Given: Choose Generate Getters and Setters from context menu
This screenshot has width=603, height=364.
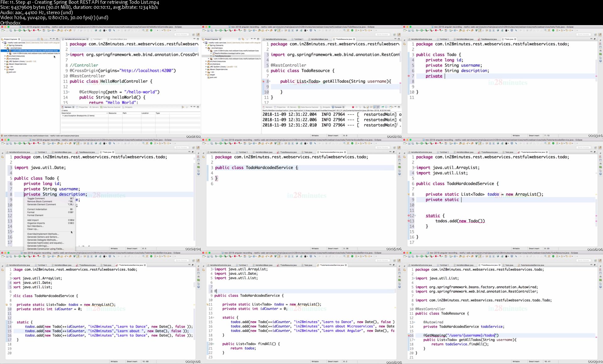Looking at the screenshot, I should pyautogui.click(x=43, y=237).
